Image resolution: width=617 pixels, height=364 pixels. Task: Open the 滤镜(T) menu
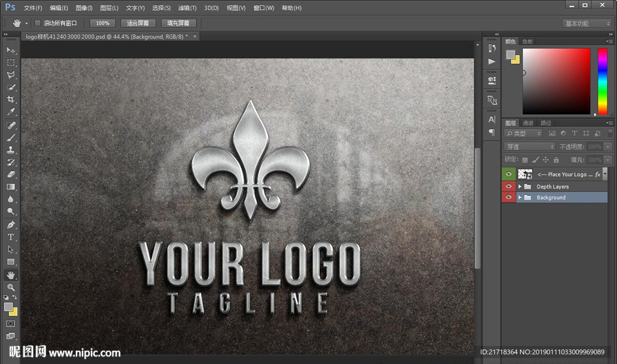pyautogui.click(x=187, y=8)
